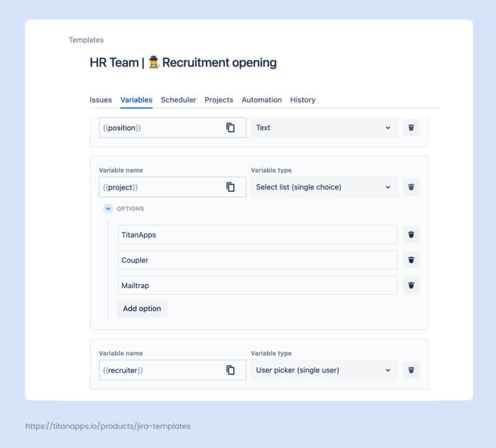Remove the Coupler option
Screen dimensions: 496x448
[411, 260]
